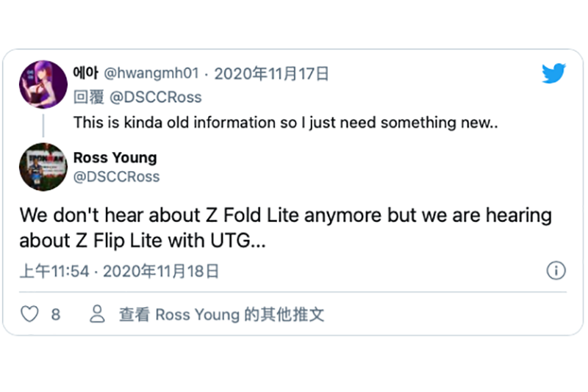The height and width of the screenshot is (392, 588).
Task: Click the like count number 8
Action: (56, 315)
